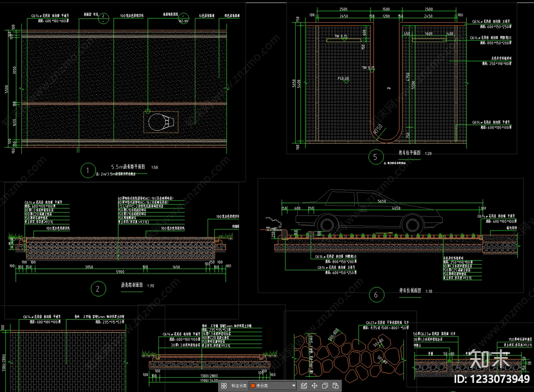Image resolution: width=534 pixels, height=392 pixels.
Task: Click the 500-800 stone size label
Action: tap(333, 335)
